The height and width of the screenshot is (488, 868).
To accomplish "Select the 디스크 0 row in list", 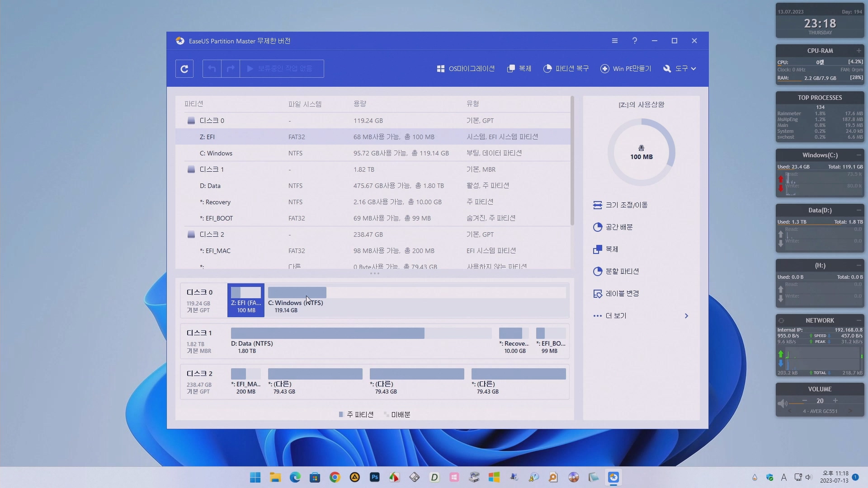I will (x=373, y=121).
